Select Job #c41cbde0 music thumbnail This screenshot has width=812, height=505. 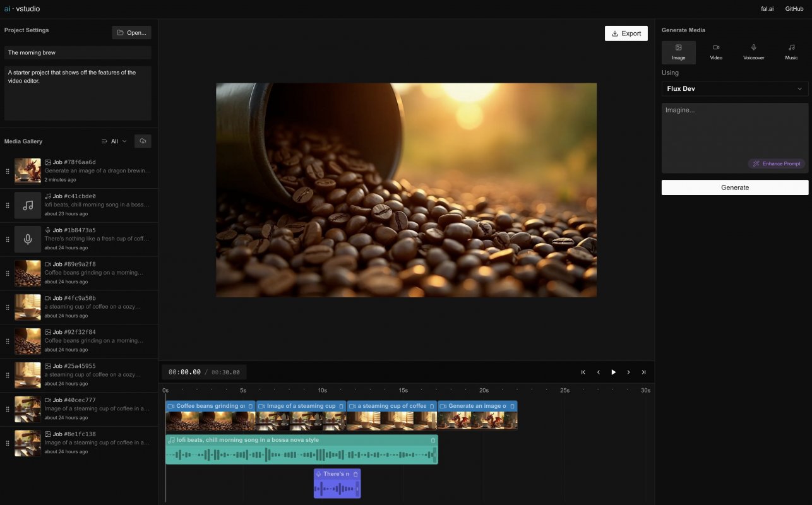pyautogui.click(x=27, y=205)
